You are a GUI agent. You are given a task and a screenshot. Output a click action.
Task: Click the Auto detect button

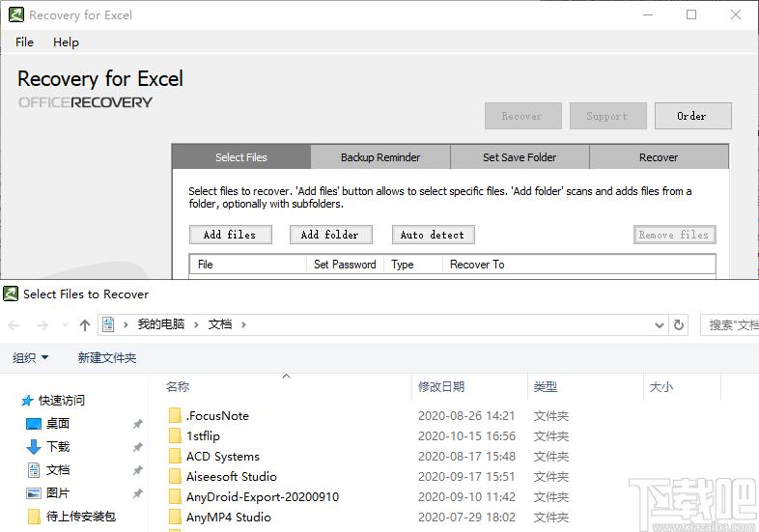pyautogui.click(x=433, y=235)
